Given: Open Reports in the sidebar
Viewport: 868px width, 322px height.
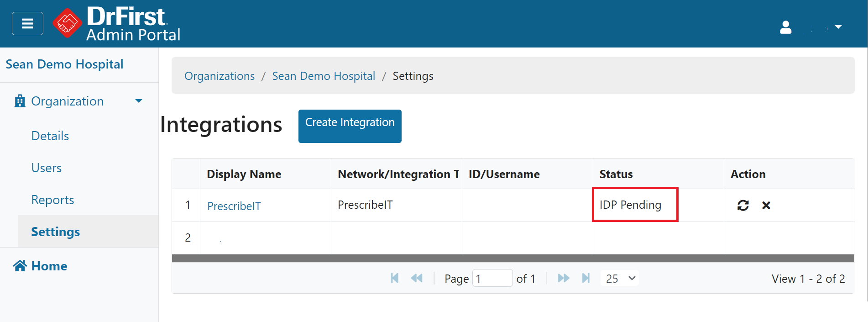Looking at the screenshot, I should tap(52, 200).
